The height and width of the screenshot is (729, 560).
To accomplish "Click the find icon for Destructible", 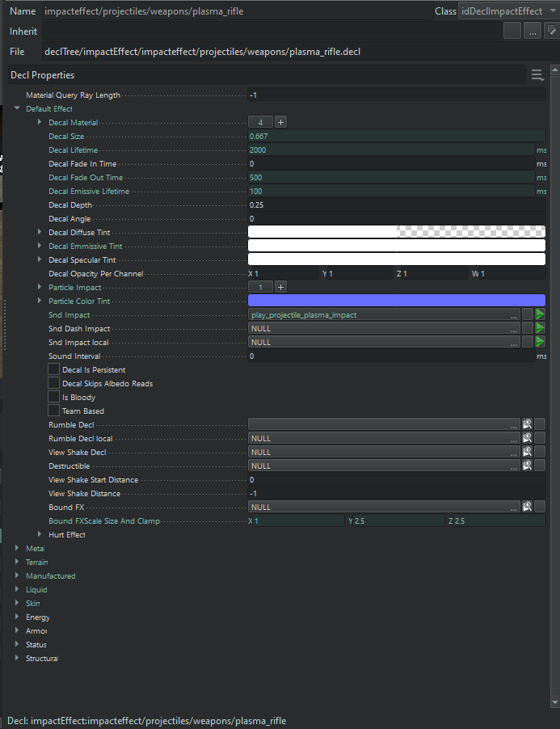I will point(527,466).
